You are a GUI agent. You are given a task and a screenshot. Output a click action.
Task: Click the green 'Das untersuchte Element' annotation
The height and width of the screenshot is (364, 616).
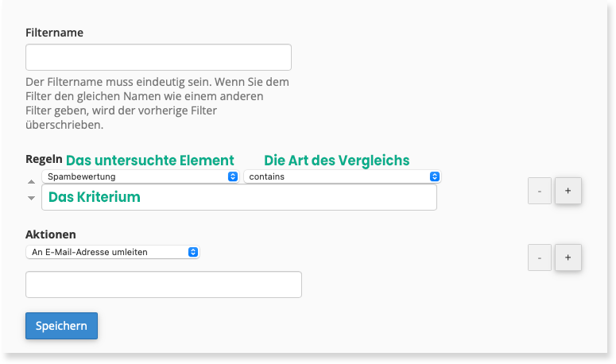click(x=149, y=161)
